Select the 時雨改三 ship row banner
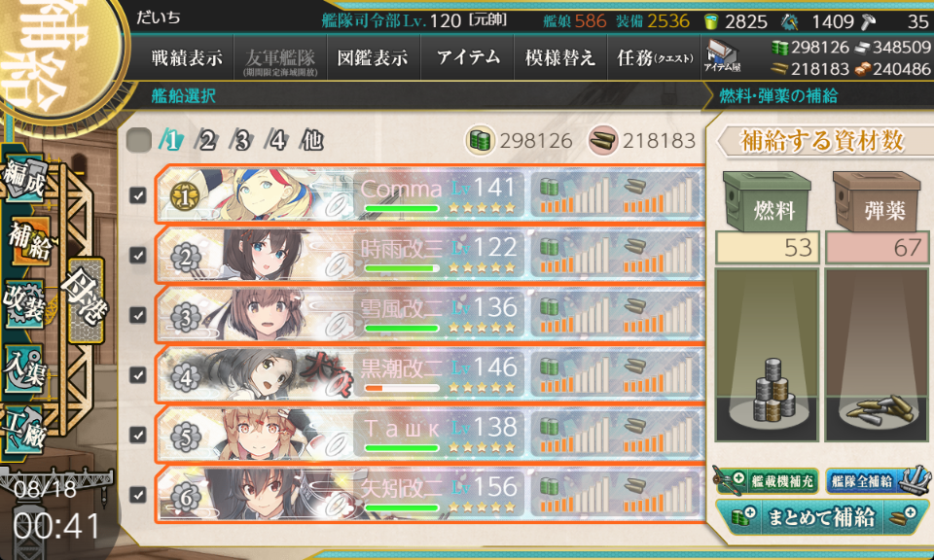Screen dimensions: 934x560 tap(429, 255)
